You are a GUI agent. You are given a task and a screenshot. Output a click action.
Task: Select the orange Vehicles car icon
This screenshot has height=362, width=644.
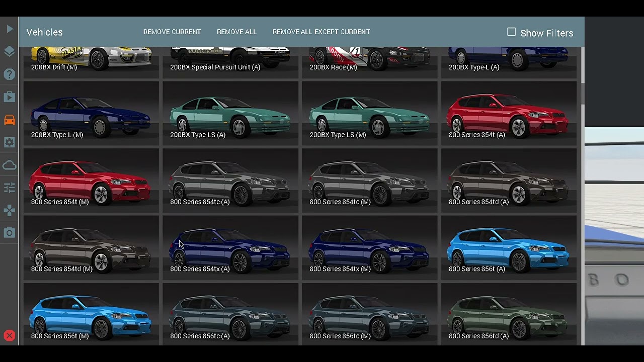click(x=10, y=120)
